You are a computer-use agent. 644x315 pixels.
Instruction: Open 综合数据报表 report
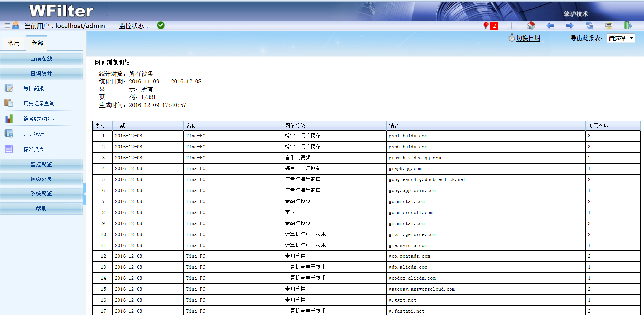(39, 119)
